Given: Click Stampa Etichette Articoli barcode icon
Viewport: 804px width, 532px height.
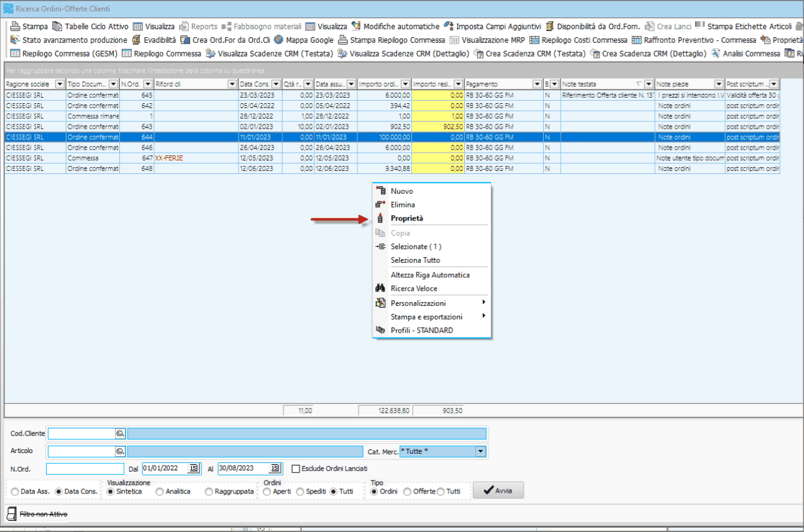Looking at the screenshot, I should pyautogui.click(x=700, y=26).
